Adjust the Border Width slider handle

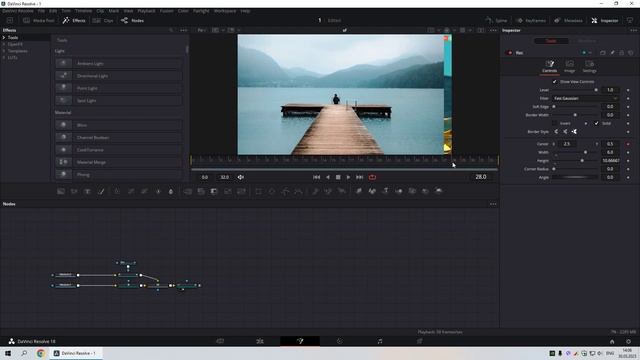(x=575, y=115)
